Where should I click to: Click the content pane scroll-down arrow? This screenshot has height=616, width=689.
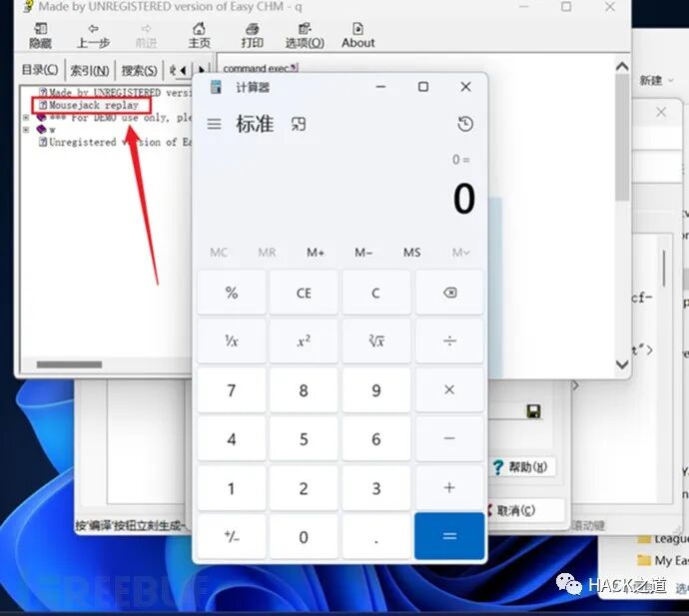pyautogui.click(x=622, y=363)
